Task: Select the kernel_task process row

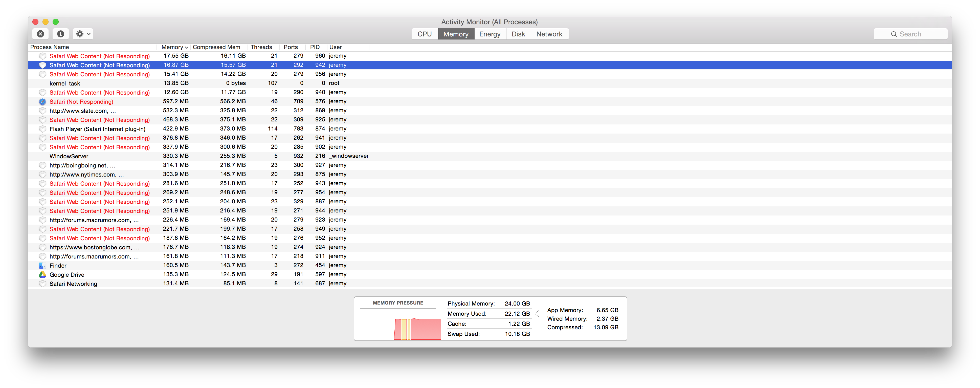Action: (489, 83)
